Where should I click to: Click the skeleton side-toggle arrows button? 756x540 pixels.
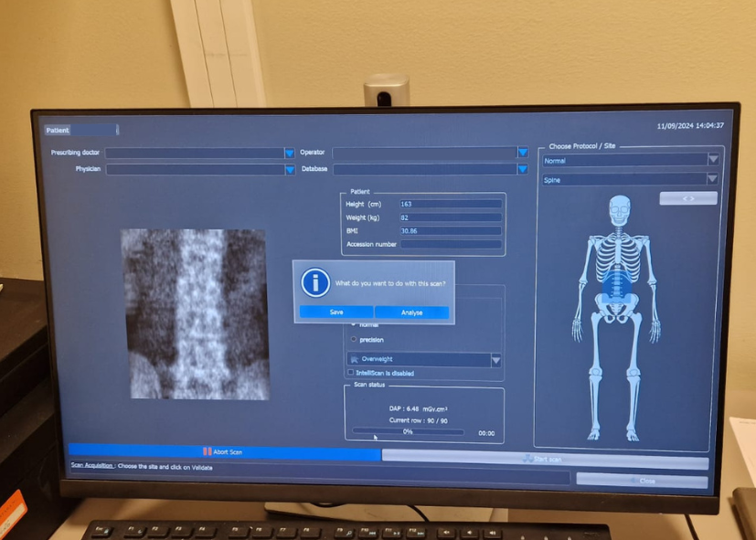[688, 198]
